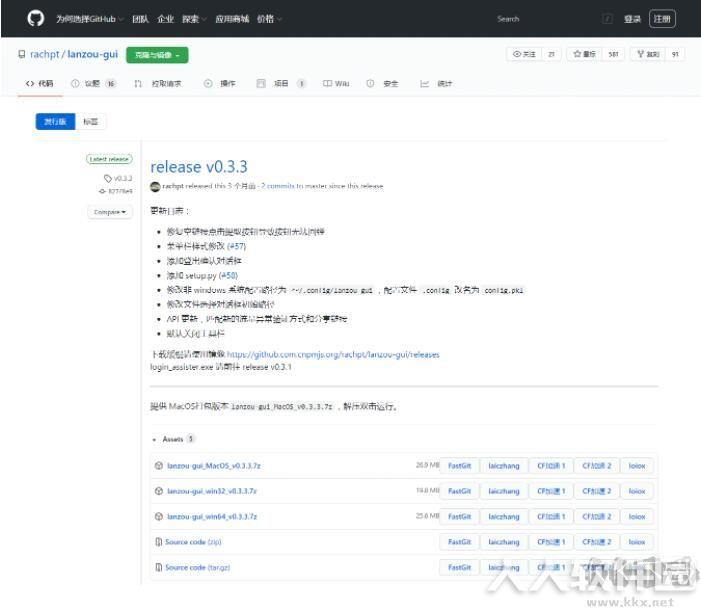
Task: Open the v0.3.3 tag link
Action: tap(118, 178)
